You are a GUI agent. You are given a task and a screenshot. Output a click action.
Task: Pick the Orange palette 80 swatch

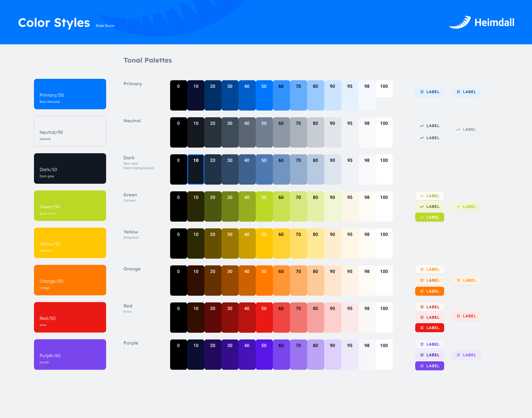point(316,281)
